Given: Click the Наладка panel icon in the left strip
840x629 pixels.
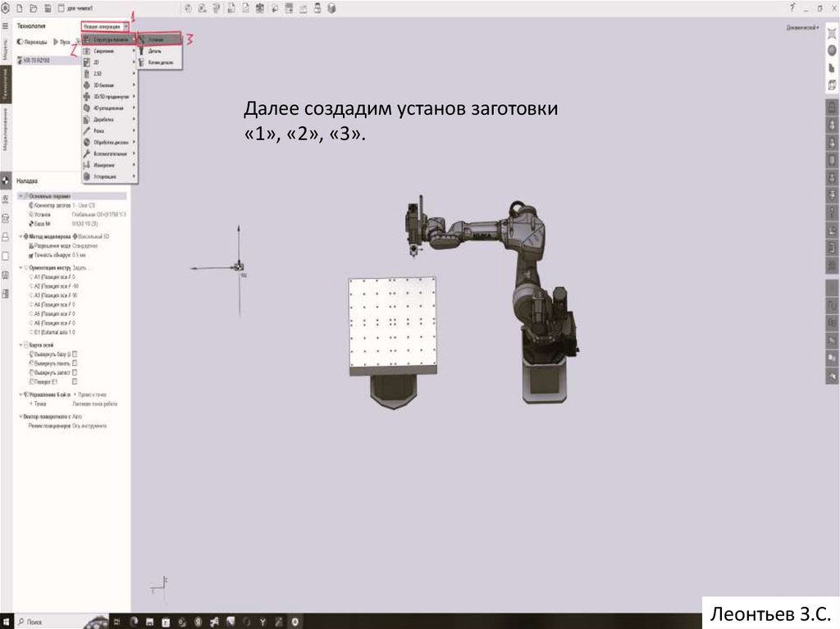Looking at the screenshot, I should point(6,180).
